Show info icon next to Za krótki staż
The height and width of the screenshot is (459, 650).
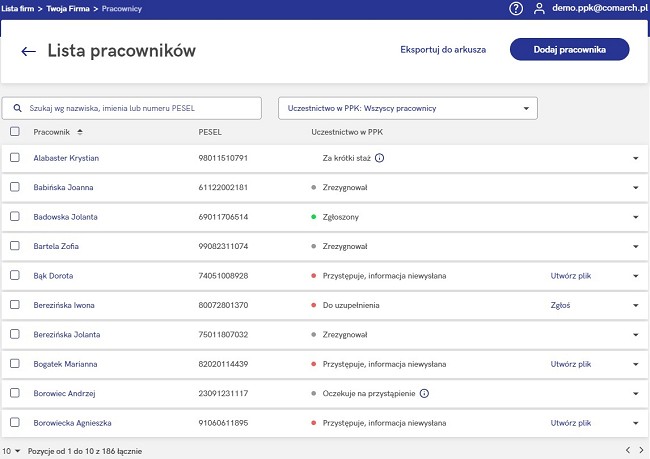tap(379, 158)
